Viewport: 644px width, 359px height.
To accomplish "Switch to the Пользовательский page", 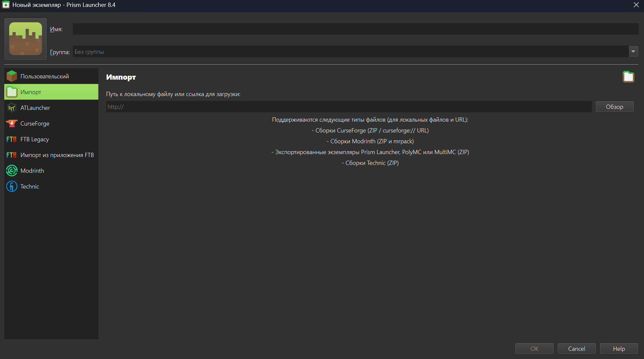I will coord(45,76).
